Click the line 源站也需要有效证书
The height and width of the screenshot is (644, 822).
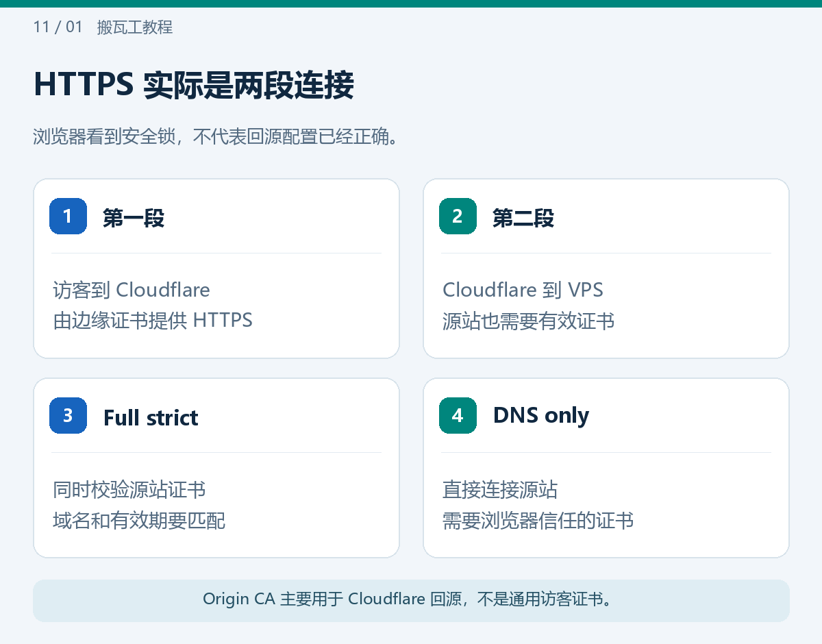528,320
